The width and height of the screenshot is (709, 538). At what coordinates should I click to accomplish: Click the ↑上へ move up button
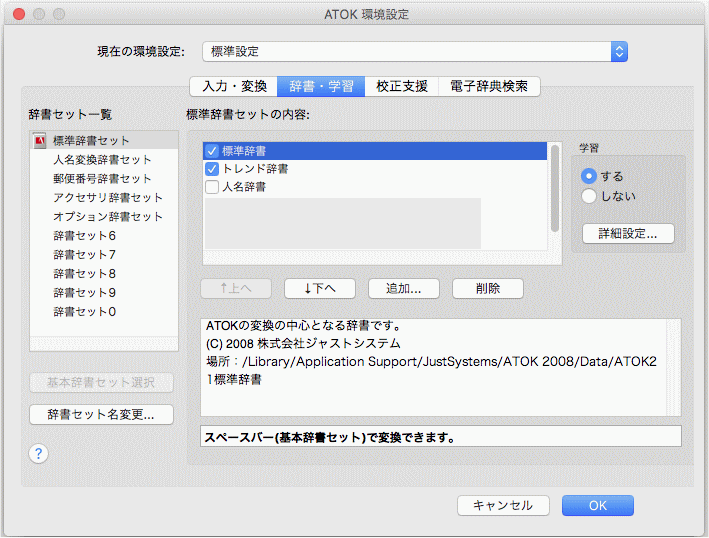coord(236,288)
